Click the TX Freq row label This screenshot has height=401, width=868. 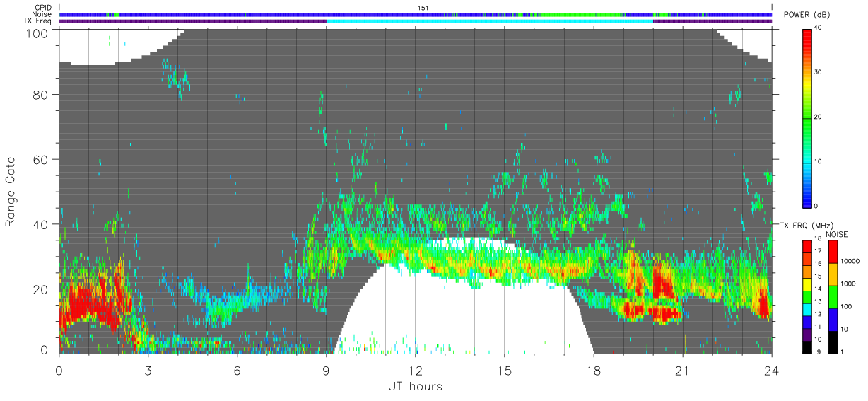coord(37,21)
